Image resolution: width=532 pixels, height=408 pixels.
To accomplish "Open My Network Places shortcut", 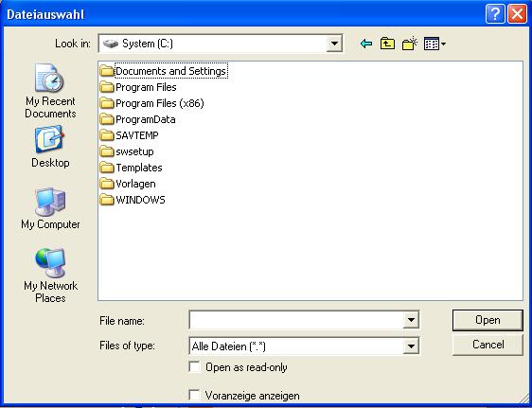I will tap(50, 275).
